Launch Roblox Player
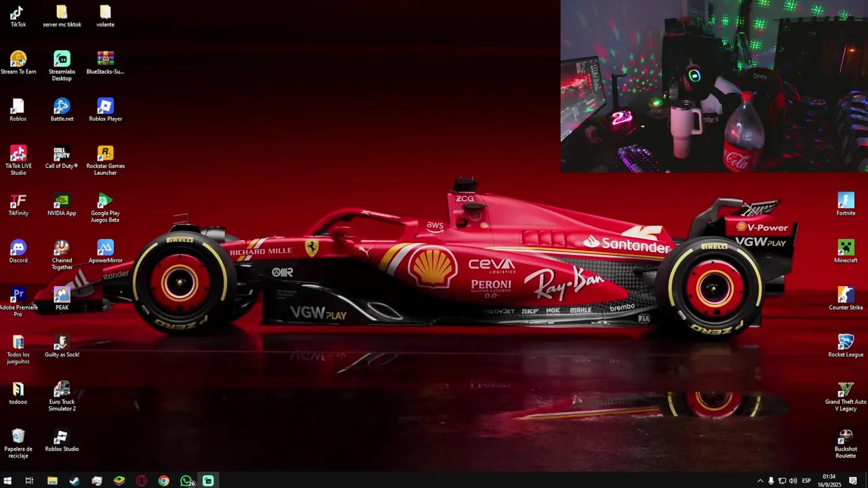868x488 pixels. click(x=105, y=110)
